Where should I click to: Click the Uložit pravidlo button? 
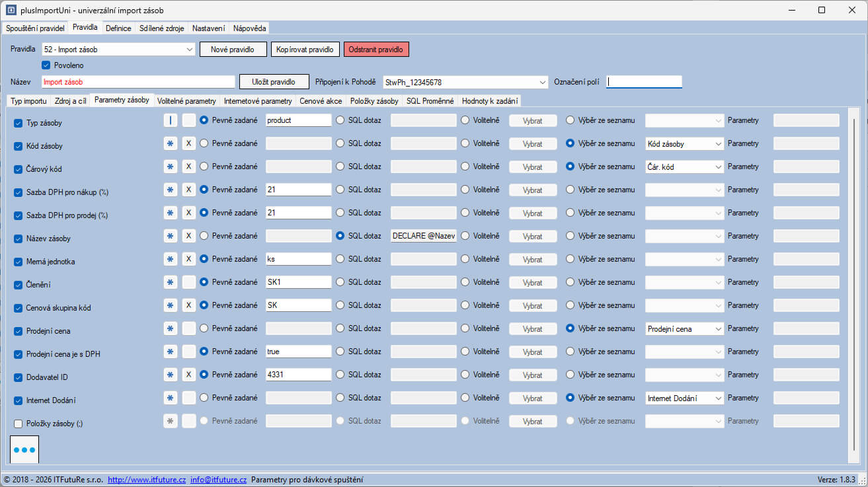pos(274,82)
